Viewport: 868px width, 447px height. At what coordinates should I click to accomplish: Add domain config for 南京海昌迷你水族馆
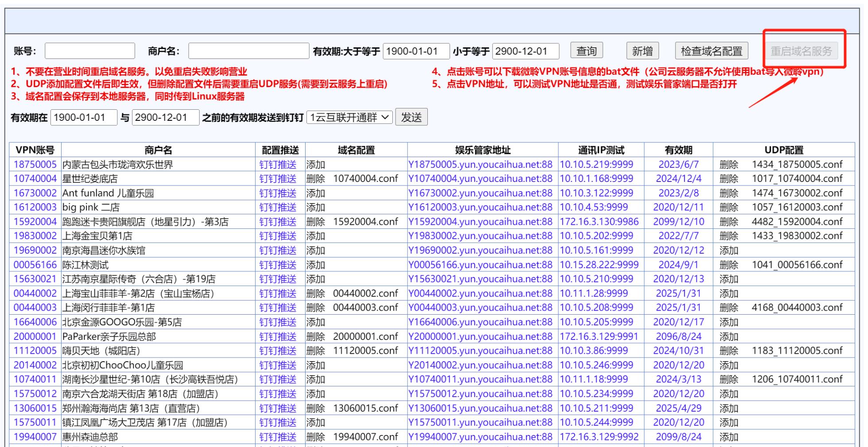(316, 250)
